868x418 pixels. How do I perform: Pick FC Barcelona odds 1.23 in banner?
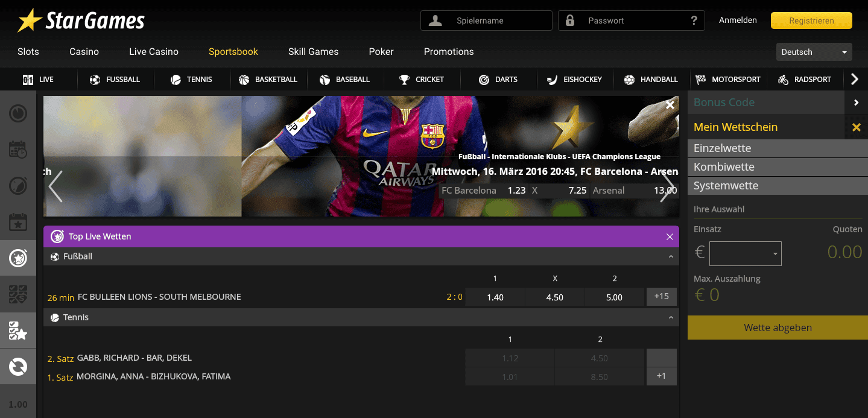coord(484,191)
